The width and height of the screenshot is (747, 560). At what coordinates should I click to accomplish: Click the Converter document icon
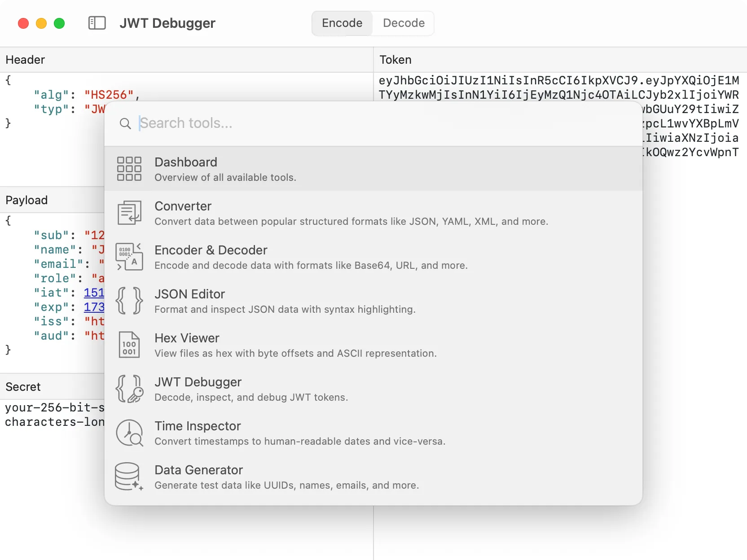point(129,213)
